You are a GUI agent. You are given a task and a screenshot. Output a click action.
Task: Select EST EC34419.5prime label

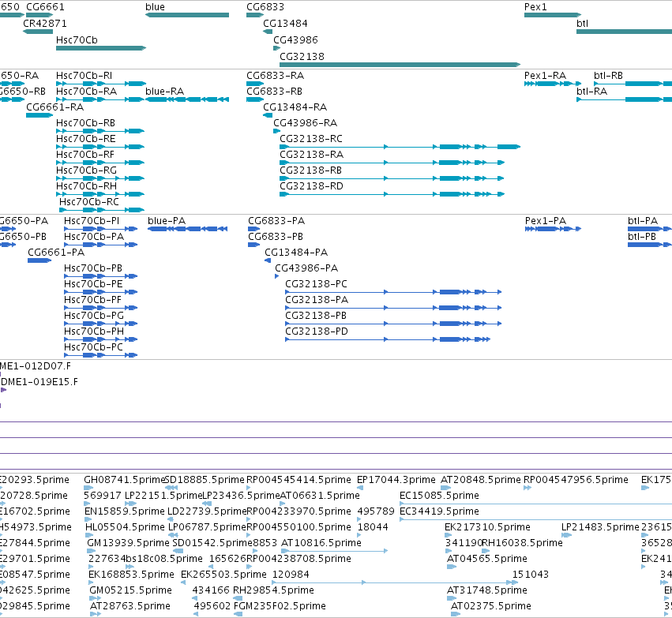click(x=439, y=511)
